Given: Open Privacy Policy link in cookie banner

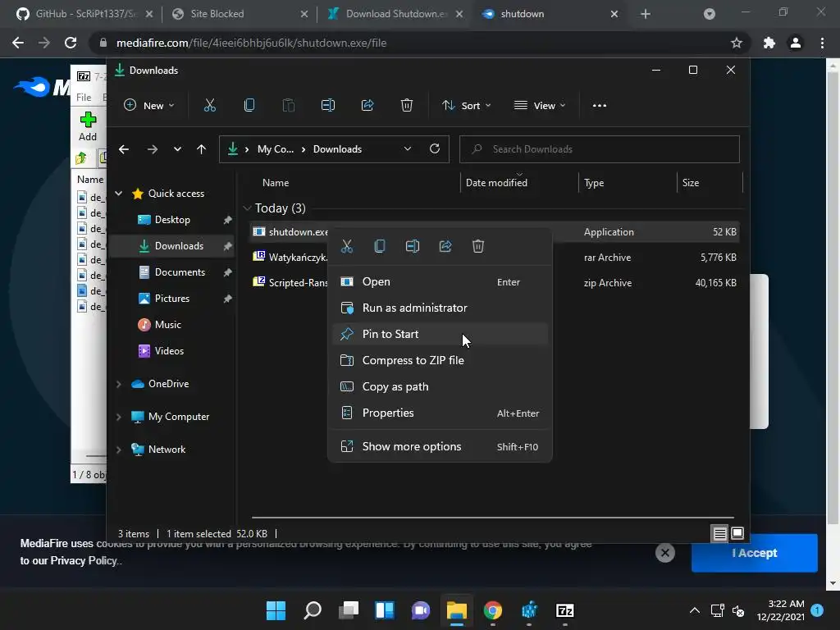Looking at the screenshot, I should point(83,561).
